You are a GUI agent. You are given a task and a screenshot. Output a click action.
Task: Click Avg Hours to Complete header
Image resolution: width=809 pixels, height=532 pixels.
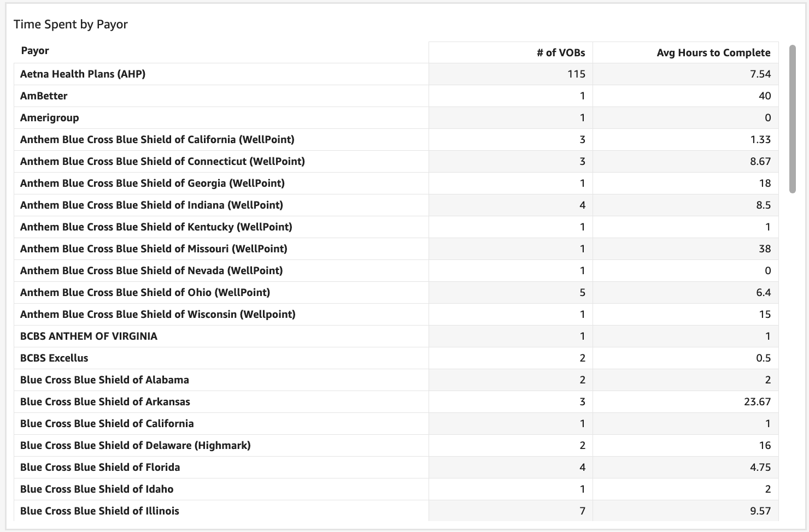point(713,52)
